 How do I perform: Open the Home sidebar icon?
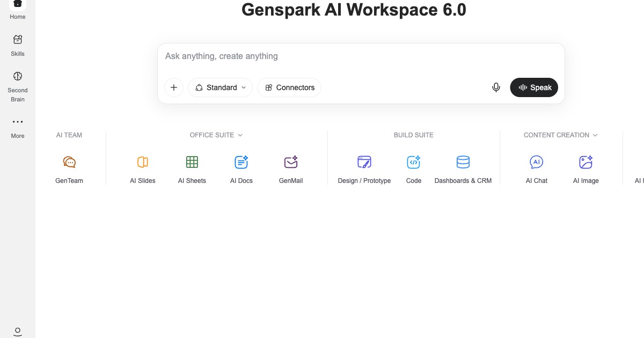click(x=18, y=4)
